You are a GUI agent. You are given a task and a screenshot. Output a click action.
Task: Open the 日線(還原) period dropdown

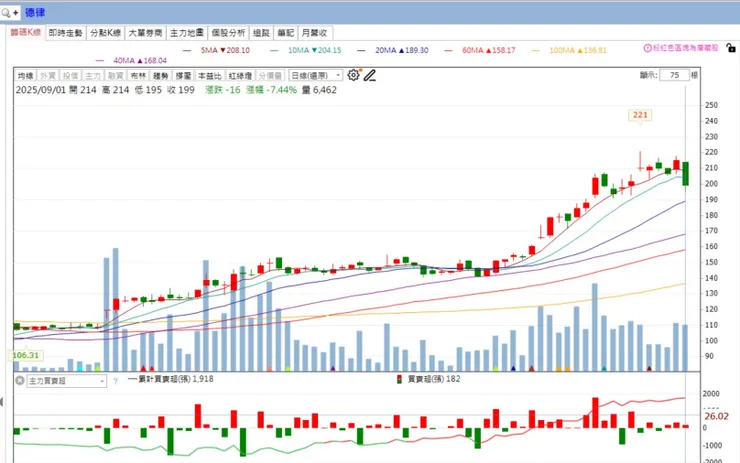pyautogui.click(x=315, y=76)
